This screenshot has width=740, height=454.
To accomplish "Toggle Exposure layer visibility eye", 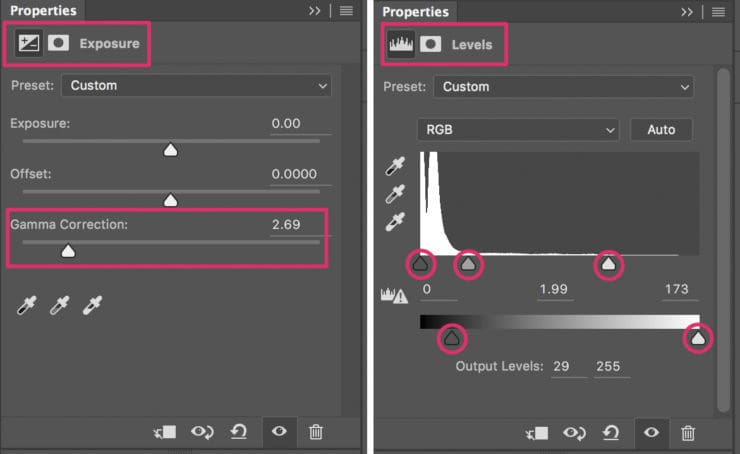I will click(x=279, y=431).
